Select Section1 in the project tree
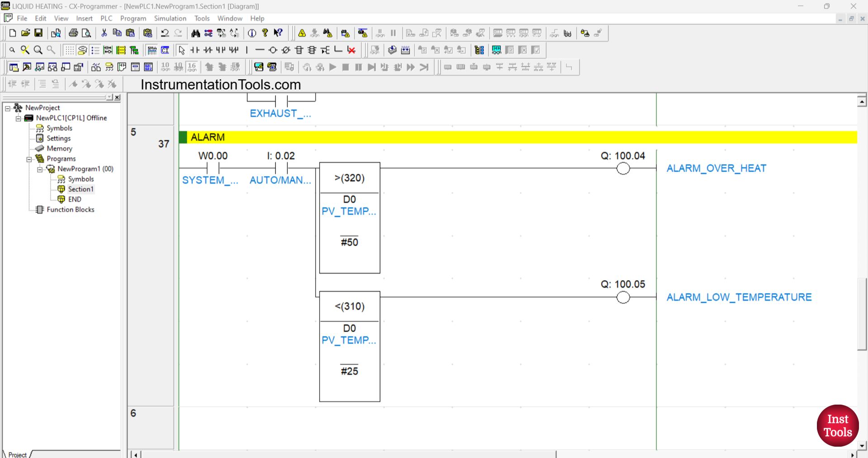 click(x=80, y=189)
